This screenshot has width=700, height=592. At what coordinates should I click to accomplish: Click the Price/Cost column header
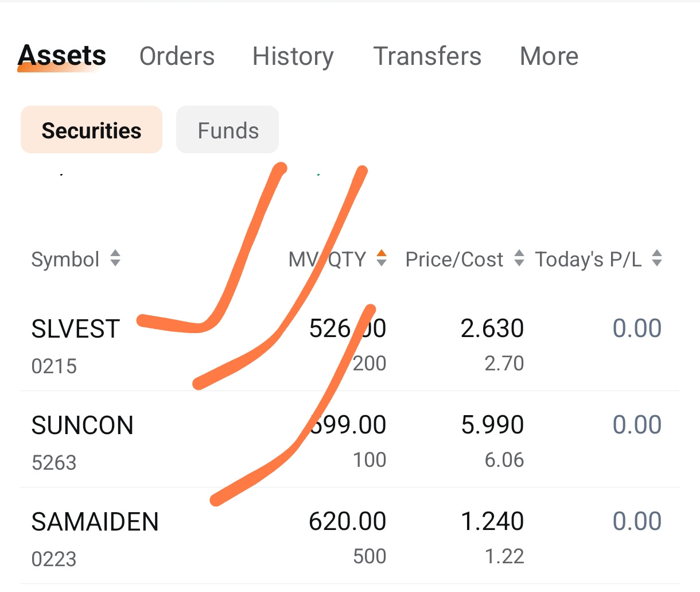point(454,259)
